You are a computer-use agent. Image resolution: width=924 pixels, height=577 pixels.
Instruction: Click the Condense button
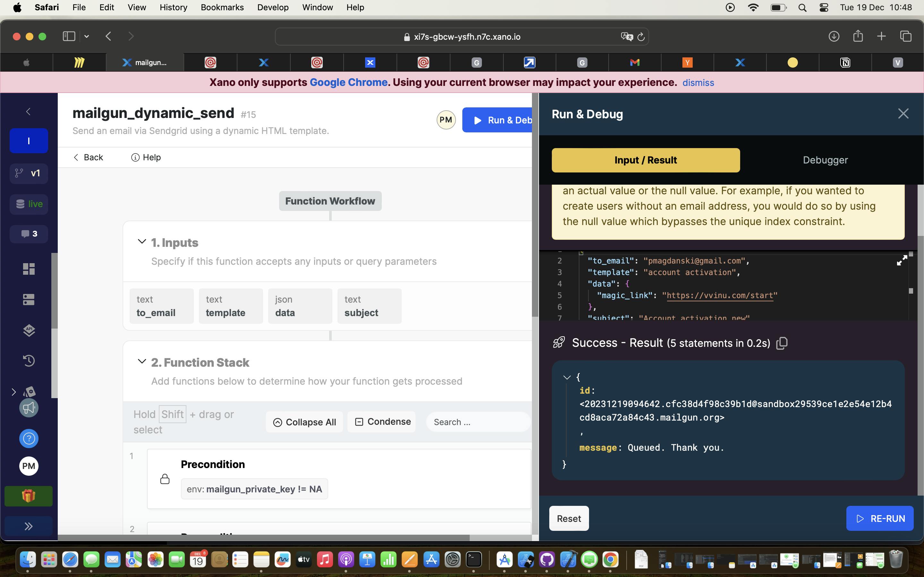[x=381, y=422]
